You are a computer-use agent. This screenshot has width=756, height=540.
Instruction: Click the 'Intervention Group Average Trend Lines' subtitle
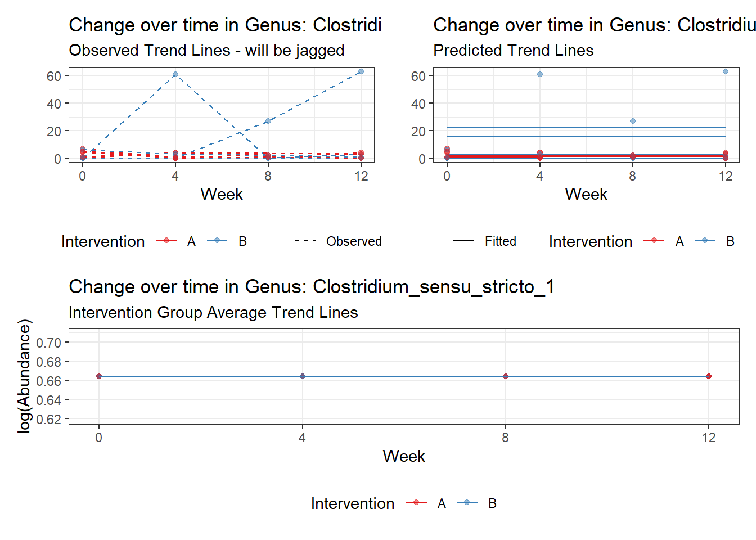pyautogui.click(x=213, y=312)
